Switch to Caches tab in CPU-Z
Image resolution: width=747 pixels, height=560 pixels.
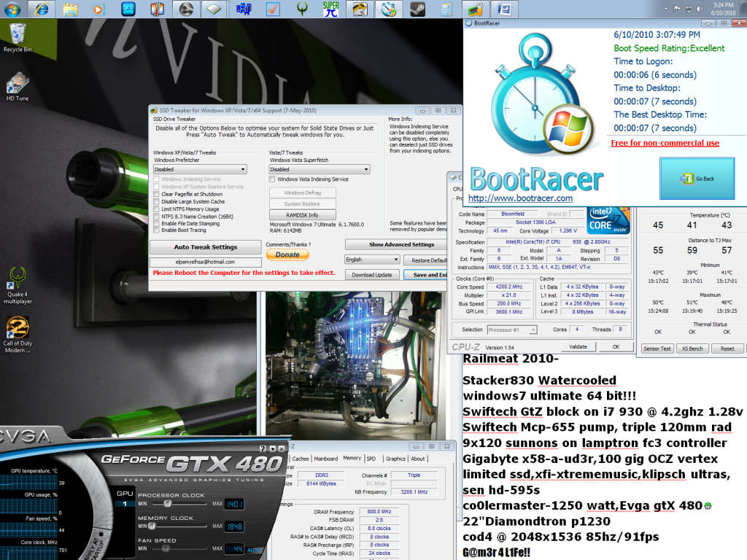301,459
